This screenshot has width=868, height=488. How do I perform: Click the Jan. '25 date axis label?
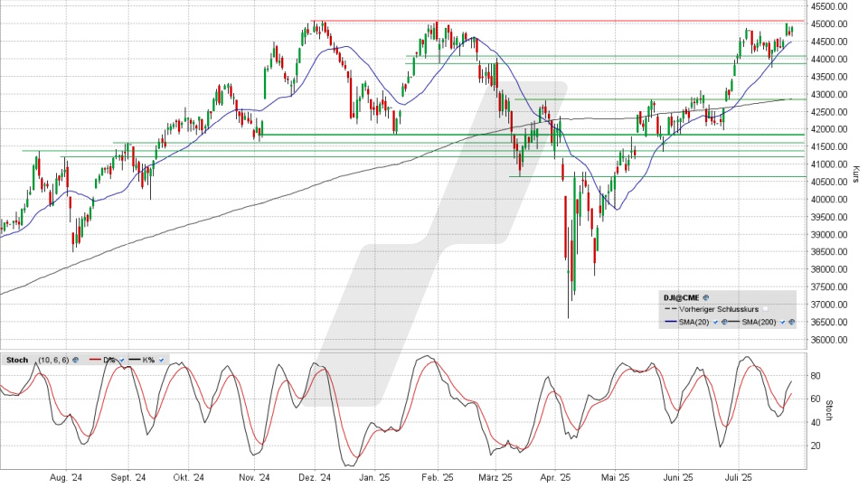point(373,477)
